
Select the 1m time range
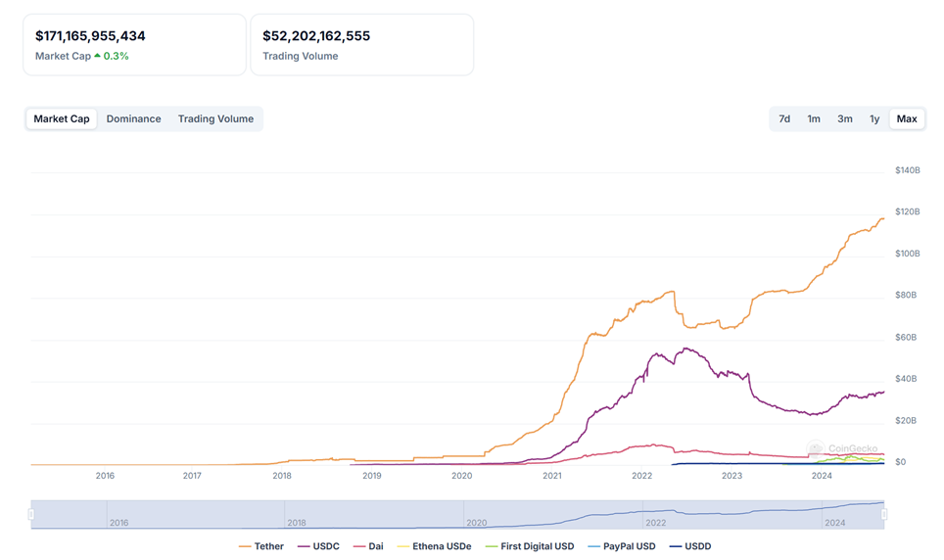click(814, 119)
